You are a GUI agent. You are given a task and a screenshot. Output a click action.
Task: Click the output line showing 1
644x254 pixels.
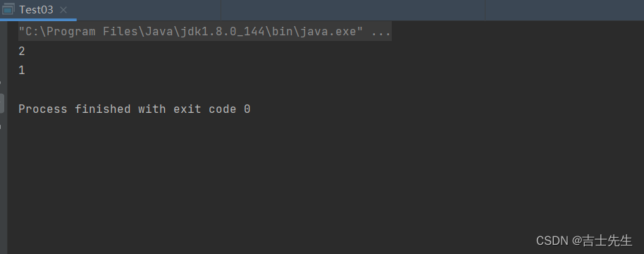click(22, 71)
